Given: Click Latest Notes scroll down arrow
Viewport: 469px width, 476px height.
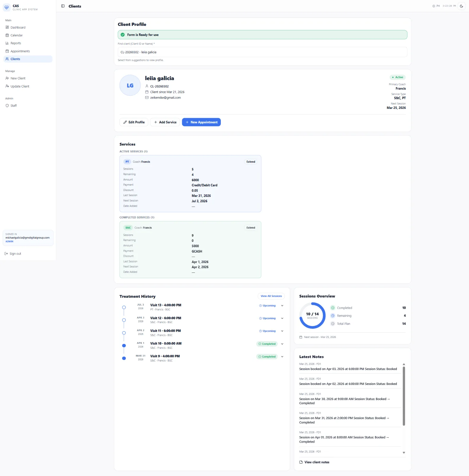Looking at the screenshot, I should 404,452.
